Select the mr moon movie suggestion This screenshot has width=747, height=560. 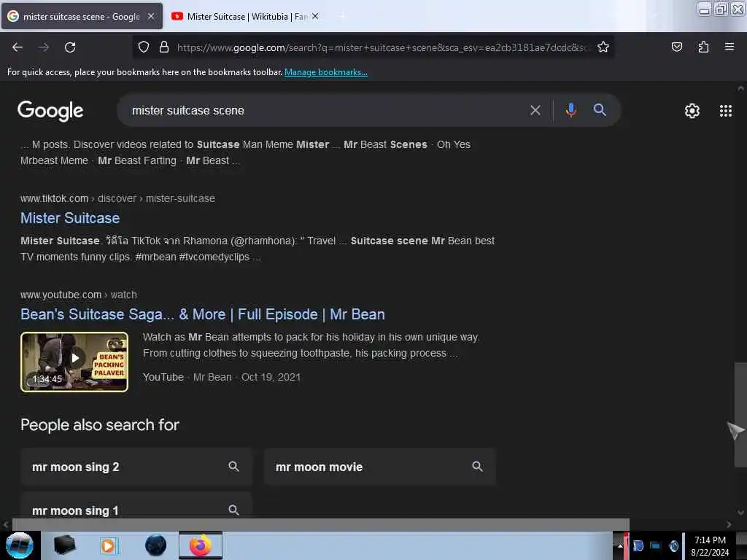click(379, 467)
